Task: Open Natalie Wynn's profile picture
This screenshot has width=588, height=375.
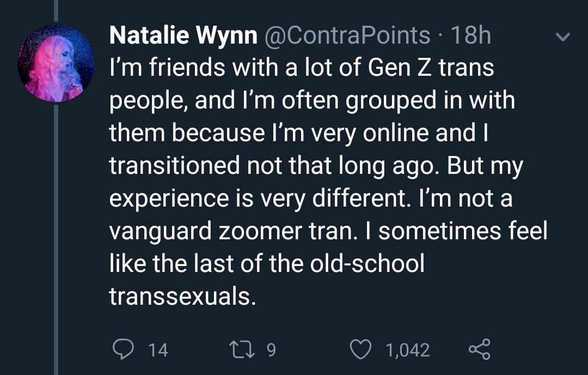Action: (x=56, y=63)
